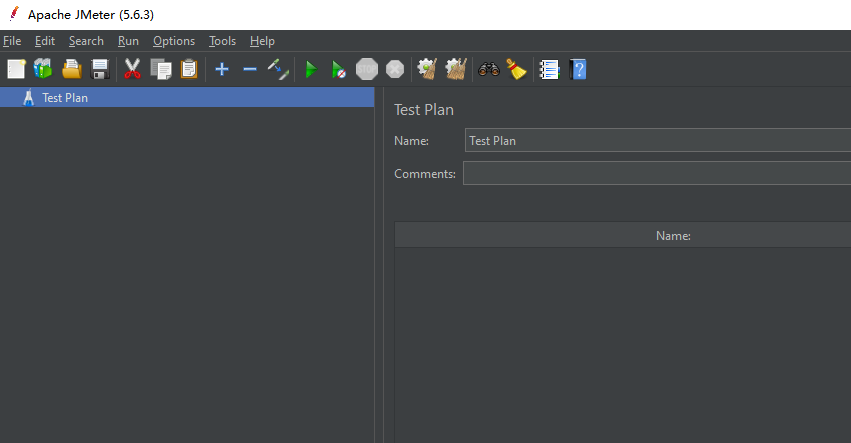The image size is (851, 443).
Task: Open the Templates icon in toolbar
Action: click(43, 69)
